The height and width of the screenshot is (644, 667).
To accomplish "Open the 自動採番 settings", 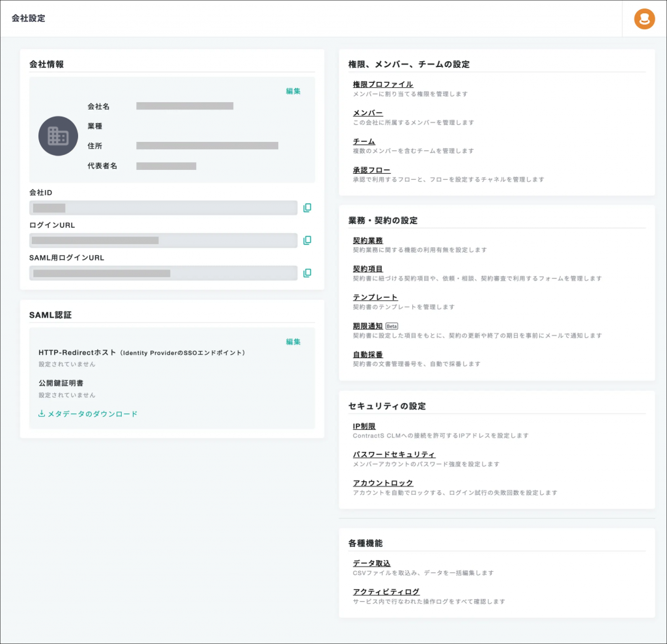I will pos(367,354).
